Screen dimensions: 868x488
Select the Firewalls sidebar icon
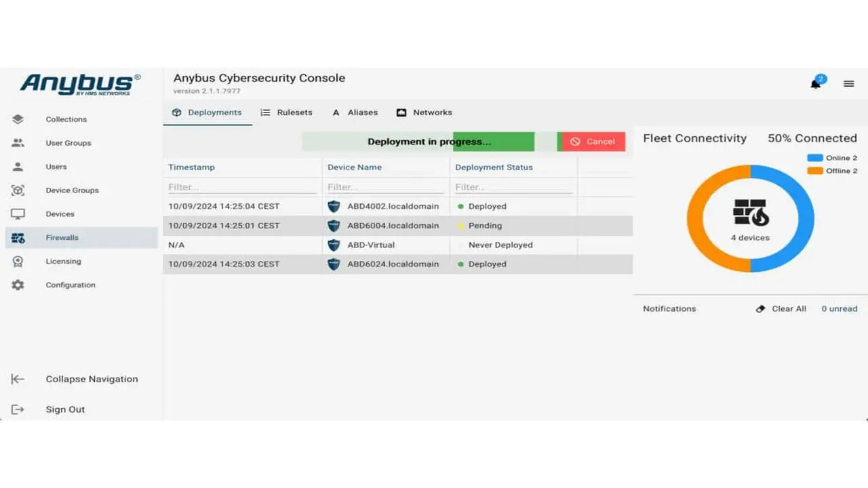pyautogui.click(x=18, y=238)
